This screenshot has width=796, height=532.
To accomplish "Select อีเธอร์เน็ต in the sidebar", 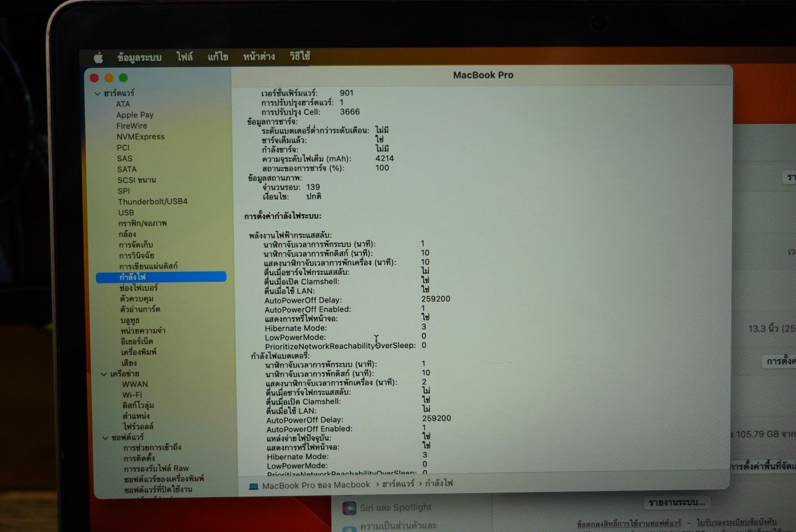I will pyautogui.click(x=137, y=342).
